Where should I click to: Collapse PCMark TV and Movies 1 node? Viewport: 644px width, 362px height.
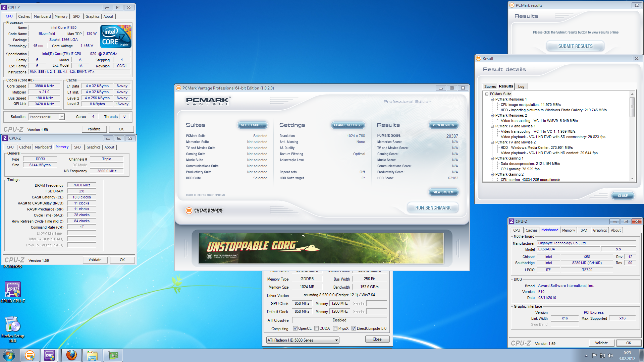point(492,126)
